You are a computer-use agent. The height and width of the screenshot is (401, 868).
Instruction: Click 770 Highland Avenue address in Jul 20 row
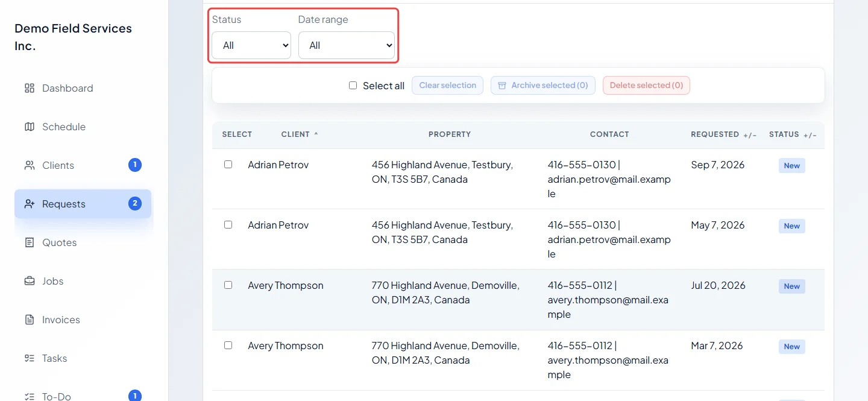(x=445, y=292)
